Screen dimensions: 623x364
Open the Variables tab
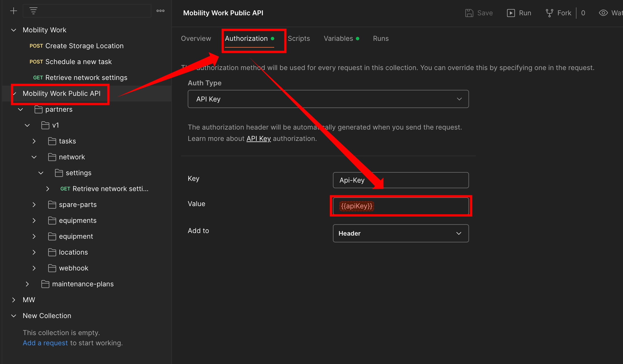tap(341, 39)
